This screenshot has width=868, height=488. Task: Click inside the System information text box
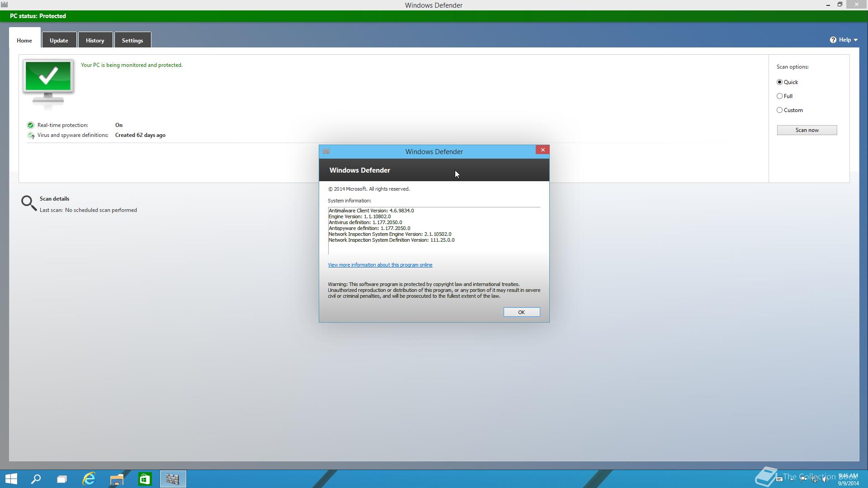[x=434, y=230]
